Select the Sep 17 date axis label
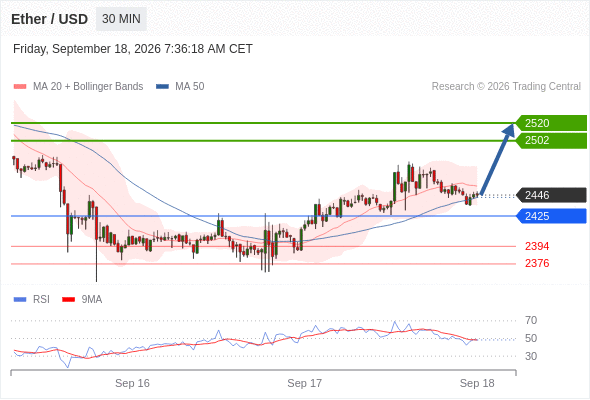 [304, 383]
